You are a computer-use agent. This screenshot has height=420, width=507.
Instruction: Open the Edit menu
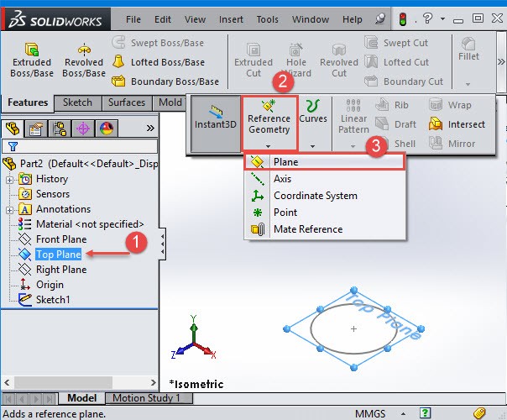(163, 19)
